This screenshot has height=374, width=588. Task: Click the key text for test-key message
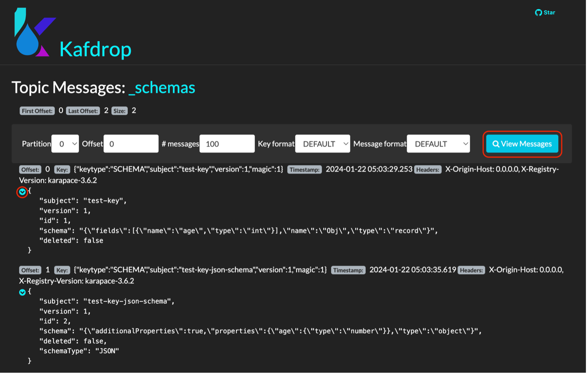tap(178, 169)
